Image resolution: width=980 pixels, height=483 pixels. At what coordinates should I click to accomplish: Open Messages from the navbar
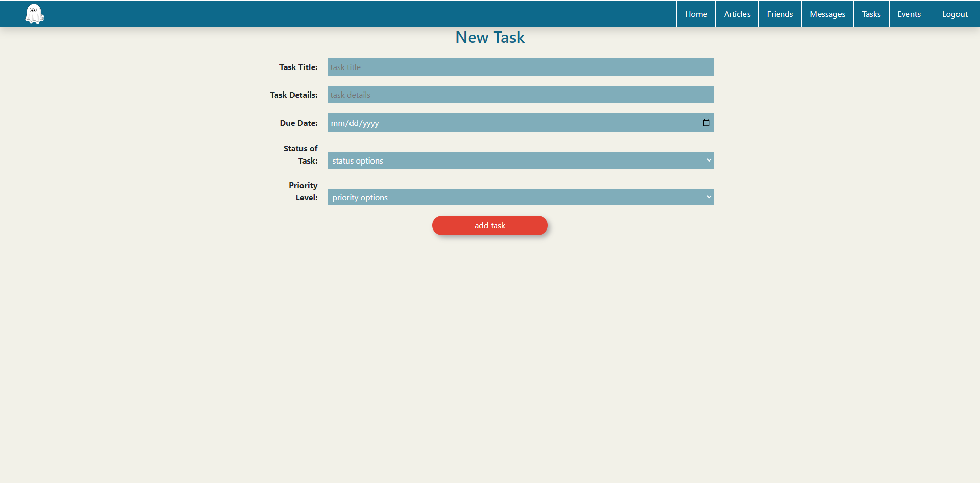tap(827, 14)
